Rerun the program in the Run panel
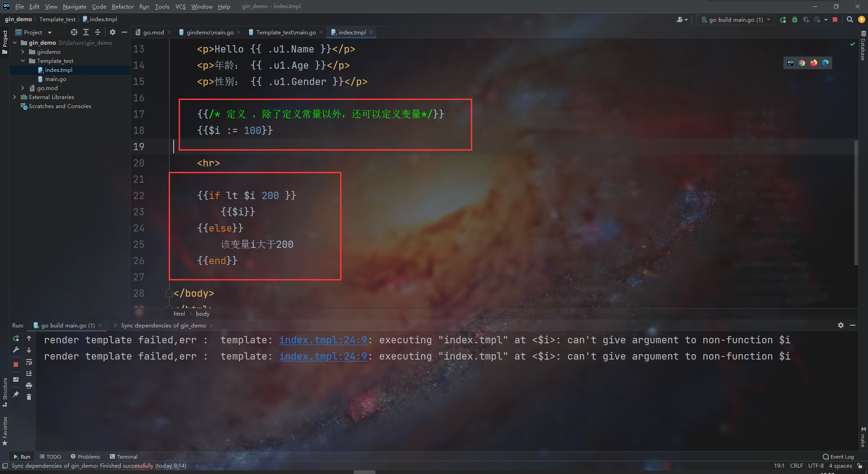The image size is (868, 474). pos(15,338)
